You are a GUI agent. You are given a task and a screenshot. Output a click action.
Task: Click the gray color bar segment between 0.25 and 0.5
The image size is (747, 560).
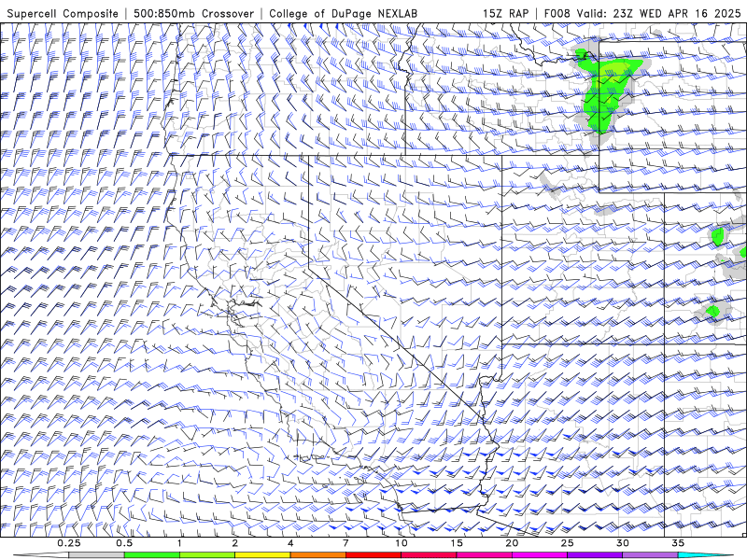point(96,555)
